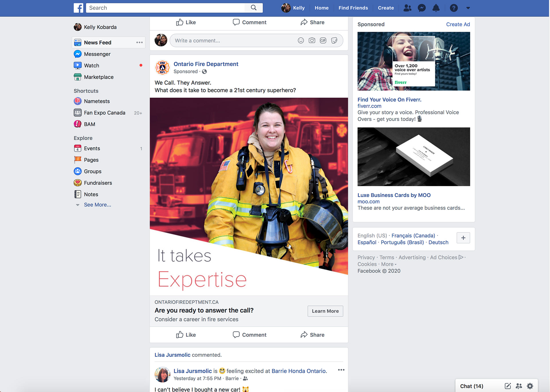The height and width of the screenshot is (392, 550).
Task: Open News Feed options ellipsis
Action: click(x=140, y=42)
